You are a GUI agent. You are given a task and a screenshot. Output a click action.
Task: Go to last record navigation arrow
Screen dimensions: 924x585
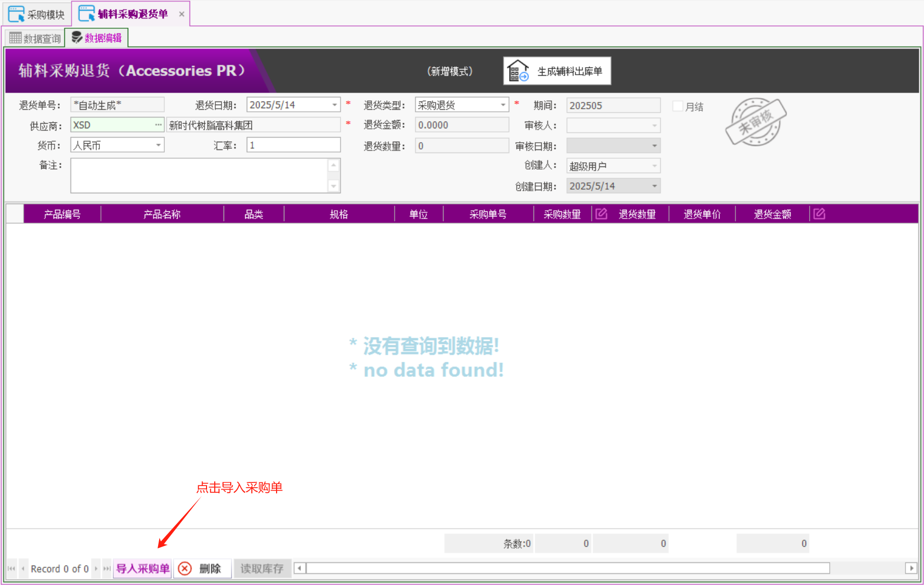pyautogui.click(x=107, y=569)
